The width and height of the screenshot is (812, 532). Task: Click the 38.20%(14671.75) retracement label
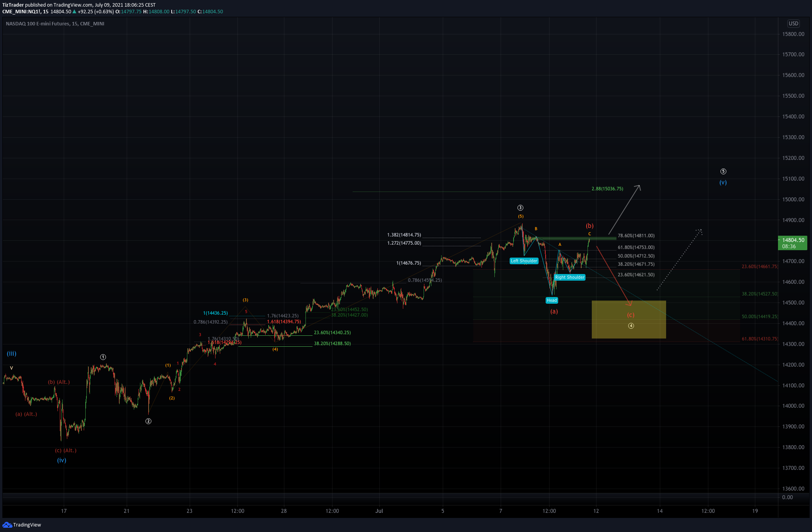point(636,264)
